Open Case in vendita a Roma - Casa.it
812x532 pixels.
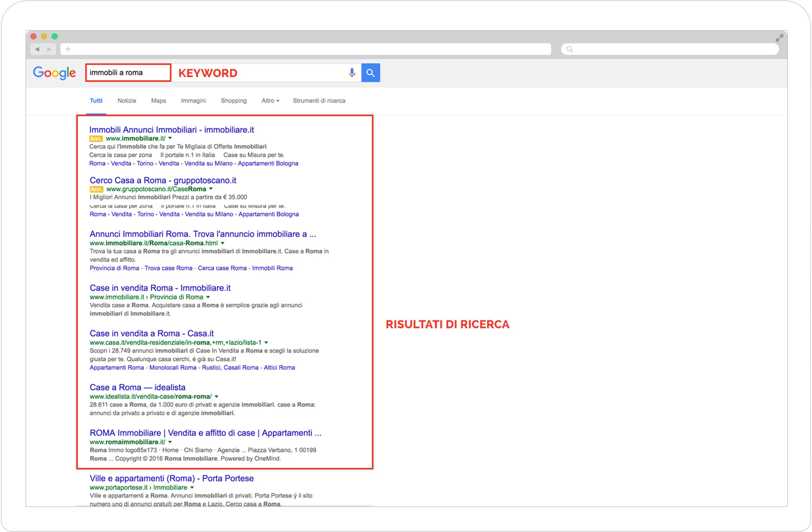152,334
